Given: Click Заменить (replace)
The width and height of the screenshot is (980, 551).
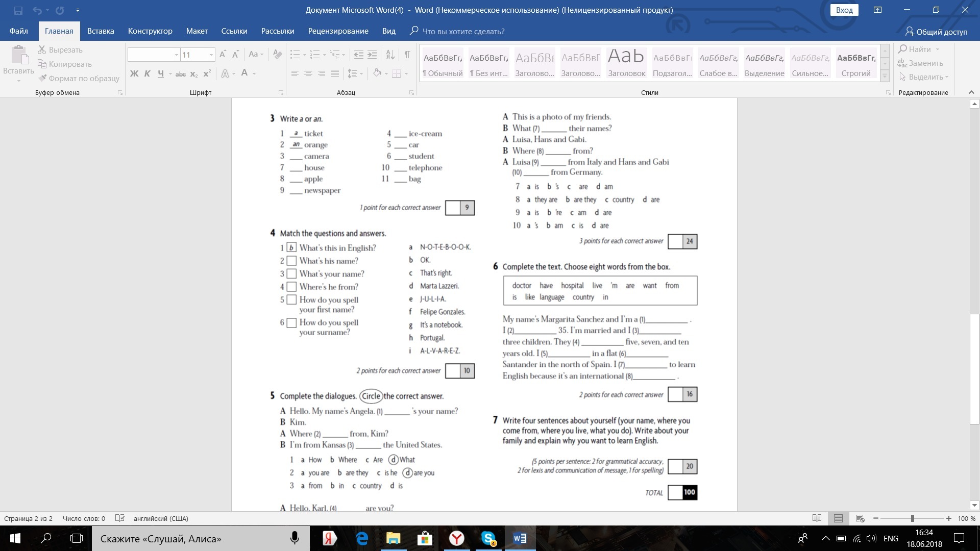Looking at the screenshot, I should point(920,63).
